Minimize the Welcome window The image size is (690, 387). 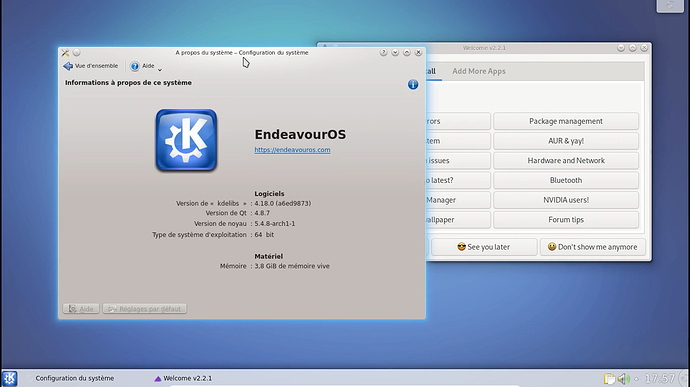click(621, 48)
